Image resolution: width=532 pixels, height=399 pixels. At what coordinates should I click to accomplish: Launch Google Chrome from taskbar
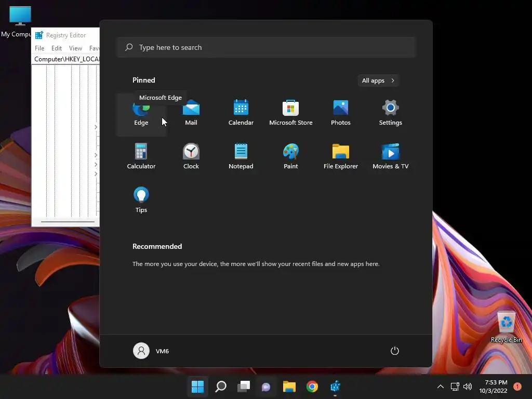[x=312, y=387]
